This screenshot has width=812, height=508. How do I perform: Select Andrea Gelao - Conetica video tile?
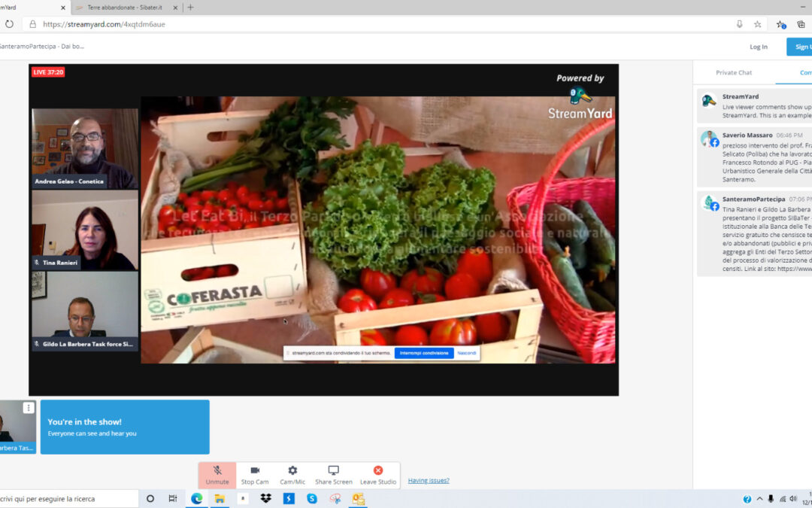click(x=85, y=148)
